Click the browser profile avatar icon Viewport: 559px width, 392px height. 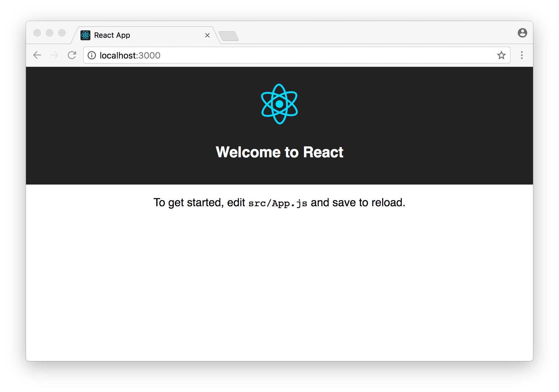click(x=522, y=33)
